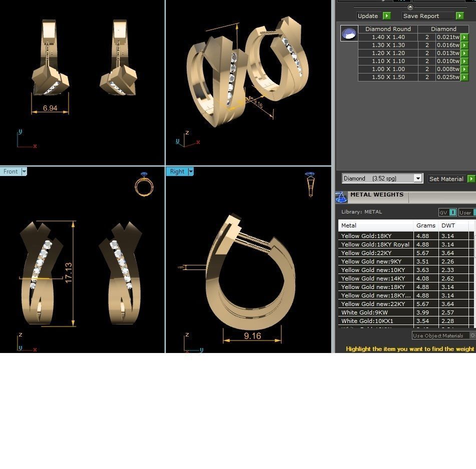Click the Save Report button label
This screenshot has height=469, width=476.
tap(421, 16)
